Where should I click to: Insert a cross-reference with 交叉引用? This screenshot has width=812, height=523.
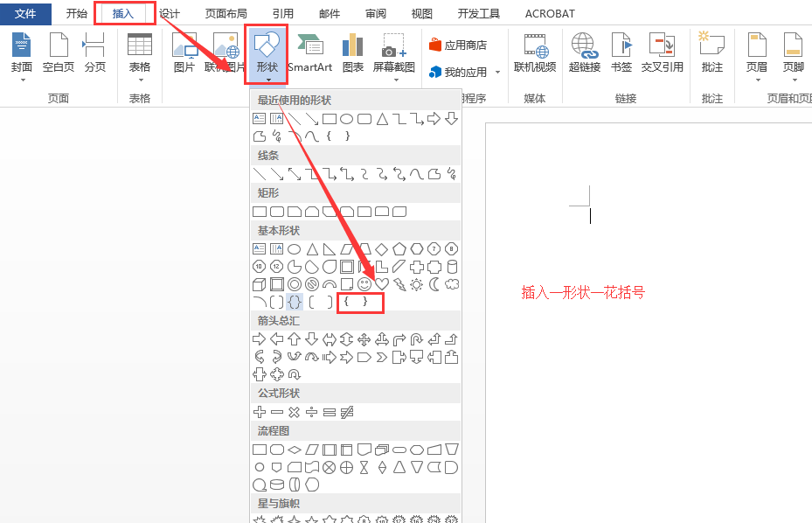pos(663,52)
